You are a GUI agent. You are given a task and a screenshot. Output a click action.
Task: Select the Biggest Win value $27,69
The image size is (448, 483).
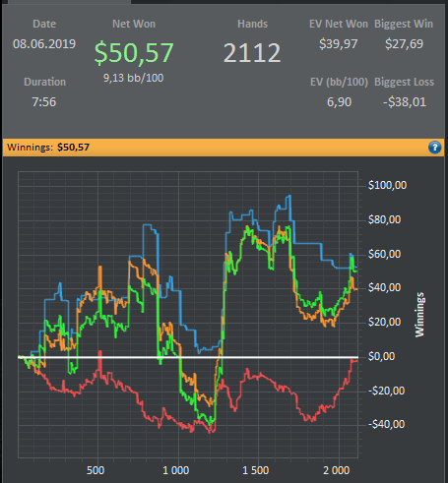404,44
